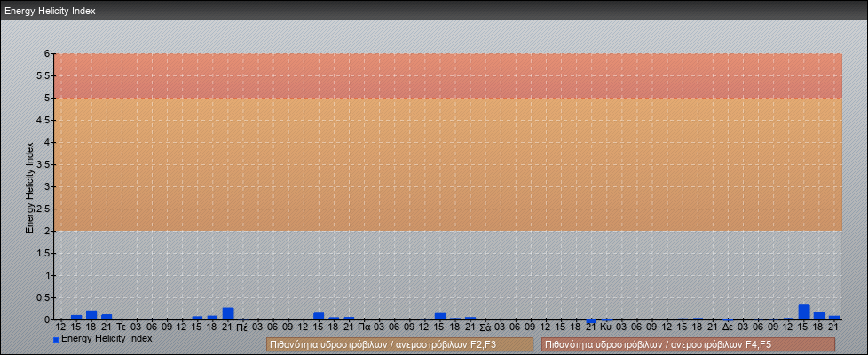This screenshot has width=868, height=355.
Task: Click the Πα day label on x-axis
Action: point(364,327)
